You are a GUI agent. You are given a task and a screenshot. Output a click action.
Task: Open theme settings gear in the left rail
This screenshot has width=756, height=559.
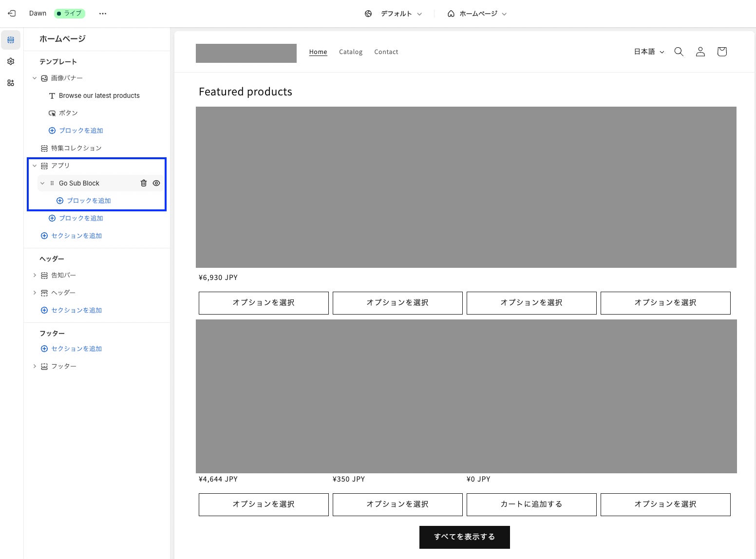pyautogui.click(x=11, y=61)
